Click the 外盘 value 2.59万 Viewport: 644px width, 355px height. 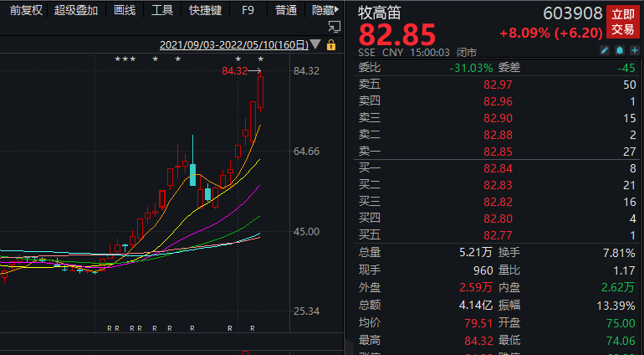click(x=476, y=287)
